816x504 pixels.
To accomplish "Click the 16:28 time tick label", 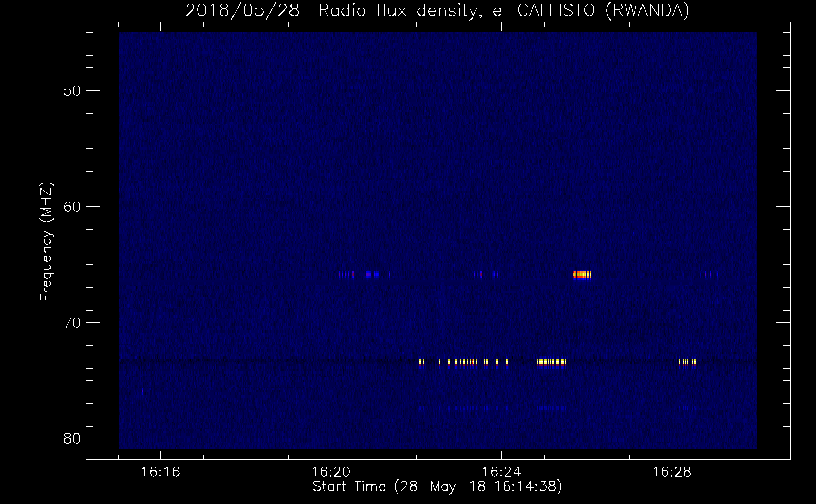I will pos(672,472).
